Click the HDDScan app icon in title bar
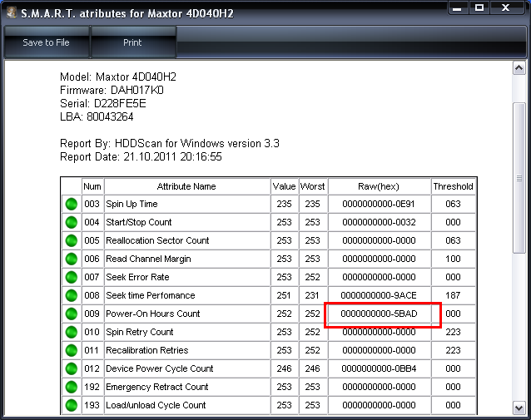This screenshot has height=420, width=531. coord(12,12)
